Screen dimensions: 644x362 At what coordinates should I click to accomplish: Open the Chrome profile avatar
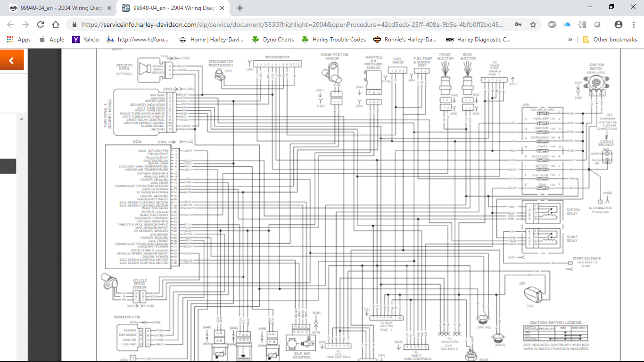coord(619,25)
